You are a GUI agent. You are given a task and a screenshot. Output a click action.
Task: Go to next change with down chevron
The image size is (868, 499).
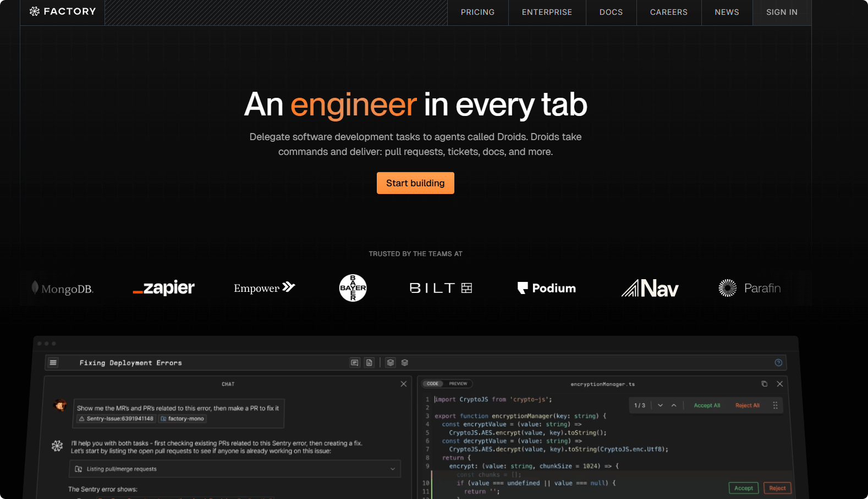tap(660, 406)
